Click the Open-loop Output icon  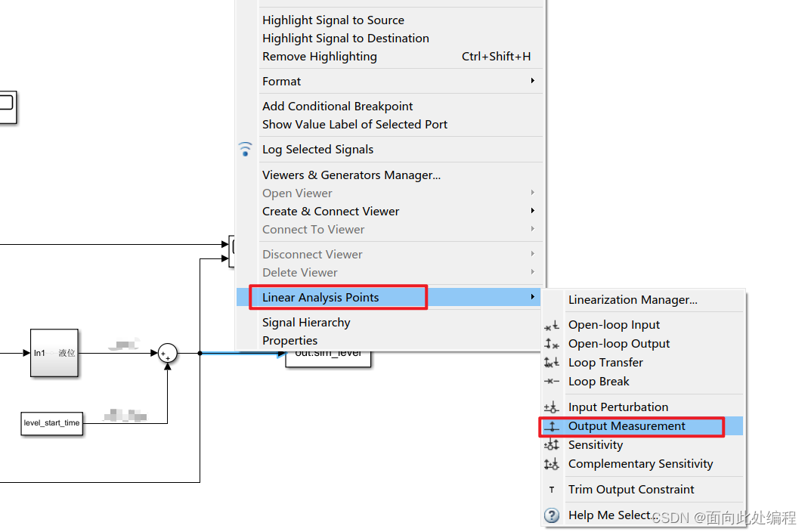click(551, 344)
